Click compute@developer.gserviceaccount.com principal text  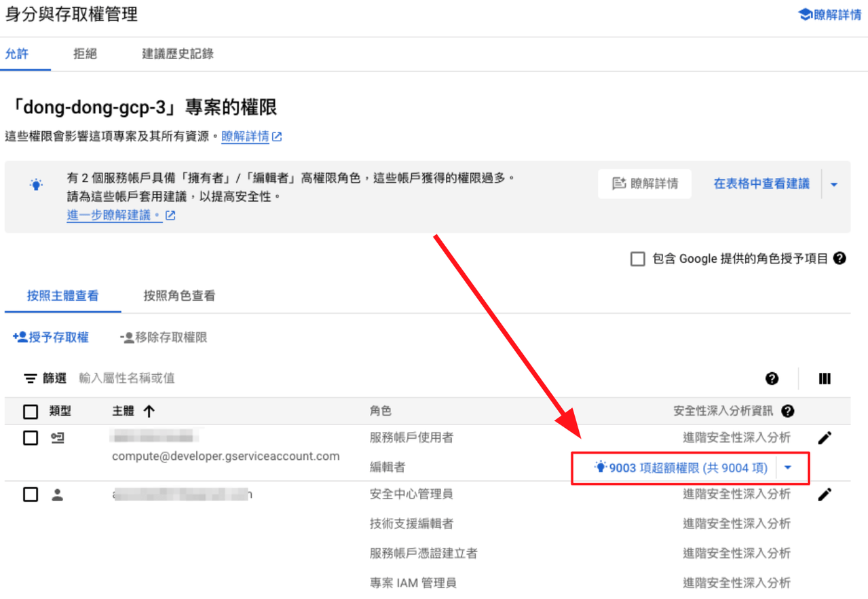click(x=226, y=456)
